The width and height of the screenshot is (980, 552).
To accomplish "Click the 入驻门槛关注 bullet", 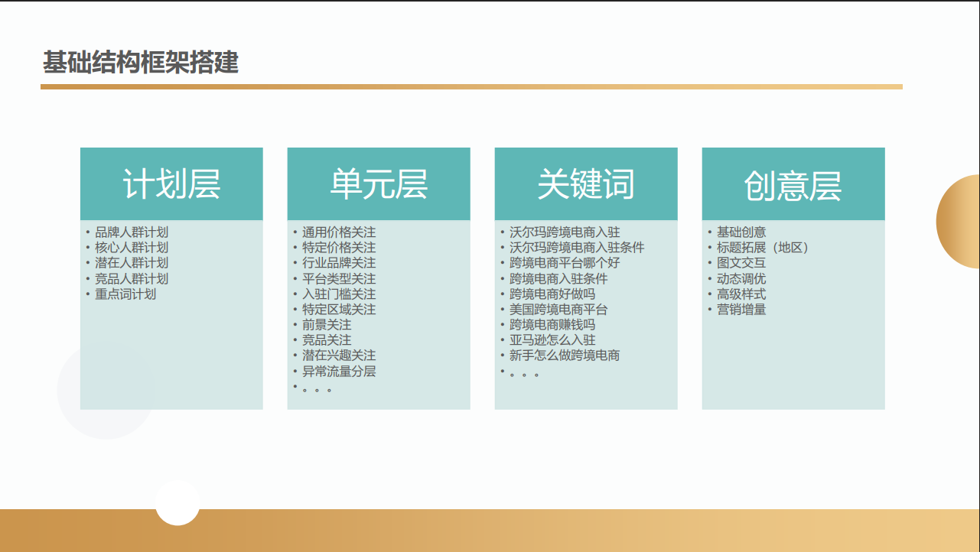I will 339,294.
